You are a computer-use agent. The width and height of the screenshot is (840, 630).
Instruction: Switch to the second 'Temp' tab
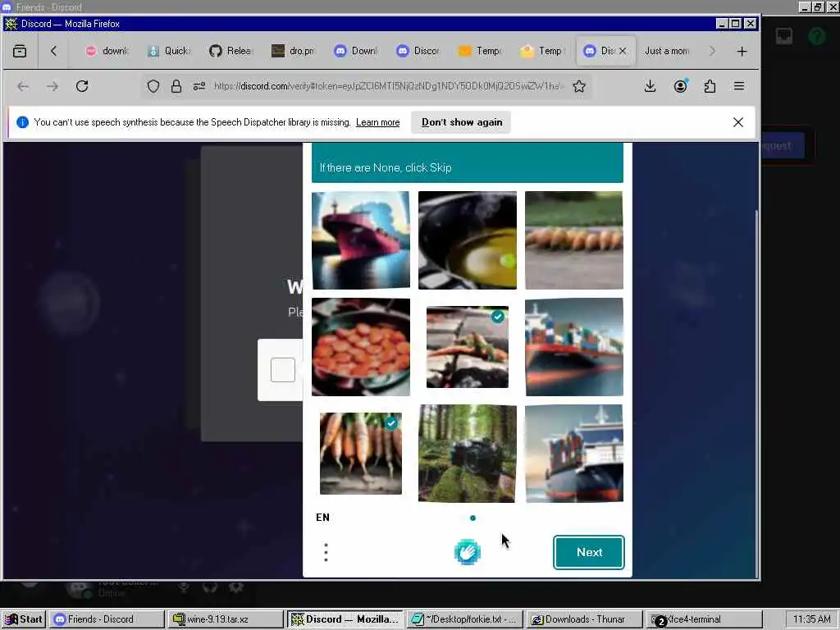point(543,51)
